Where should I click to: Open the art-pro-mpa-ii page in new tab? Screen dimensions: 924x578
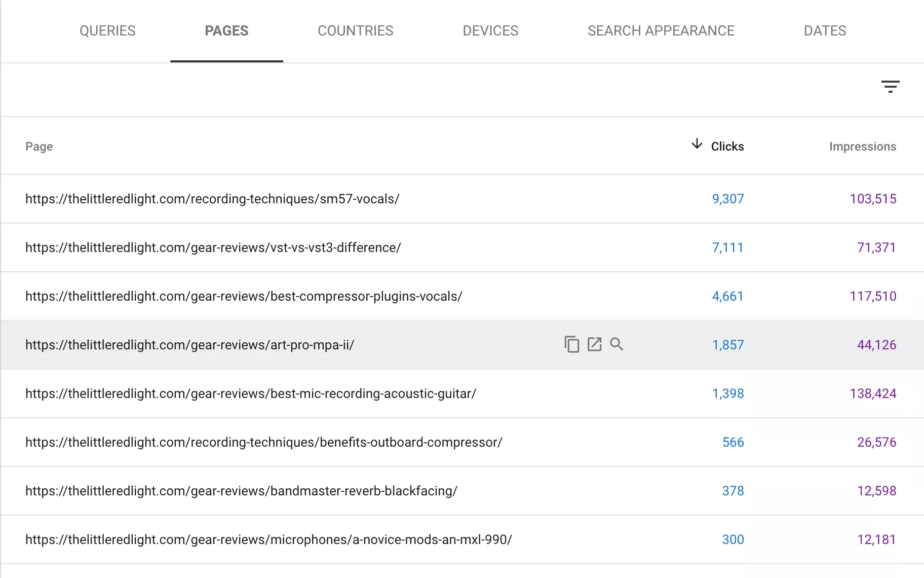tap(594, 345)
